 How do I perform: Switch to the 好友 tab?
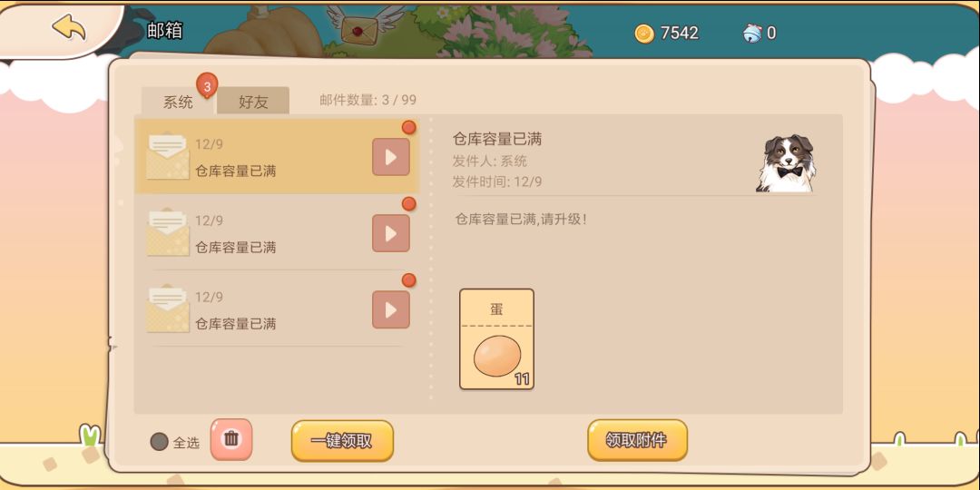click(253, 102)
